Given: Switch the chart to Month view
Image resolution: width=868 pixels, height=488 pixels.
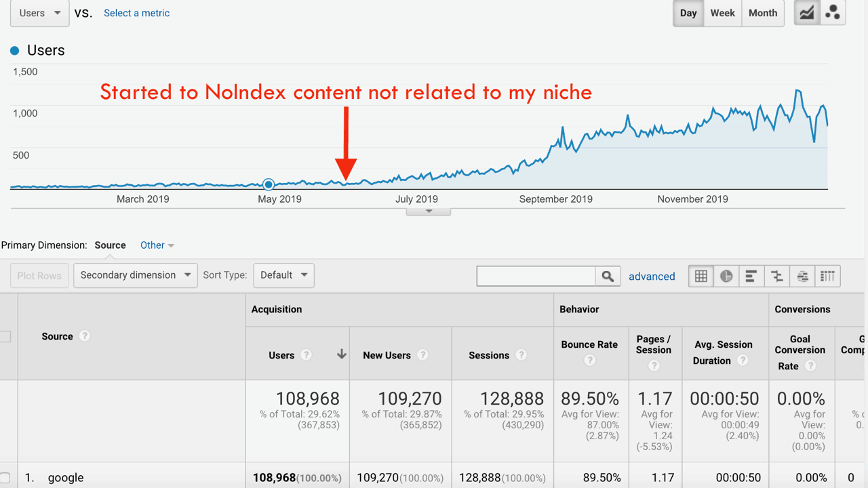Looking at the screenshot, I should tap(763, 13).
